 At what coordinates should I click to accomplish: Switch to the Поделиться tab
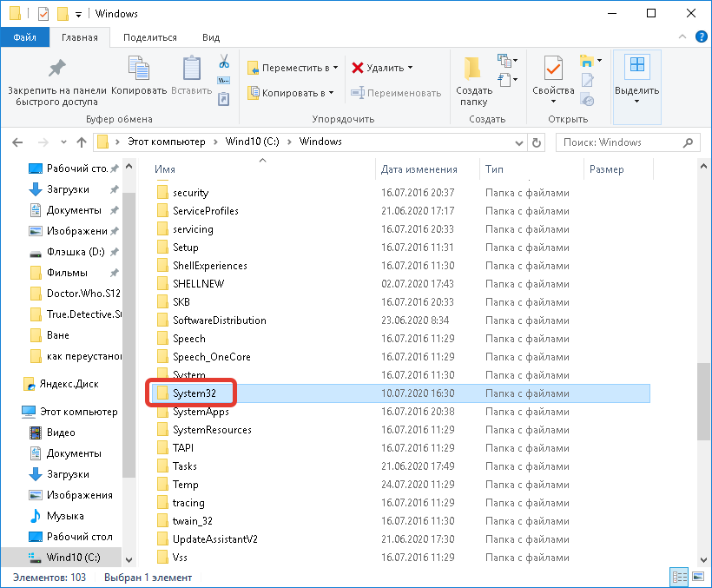pyautogui.click(x=150, y=37)
